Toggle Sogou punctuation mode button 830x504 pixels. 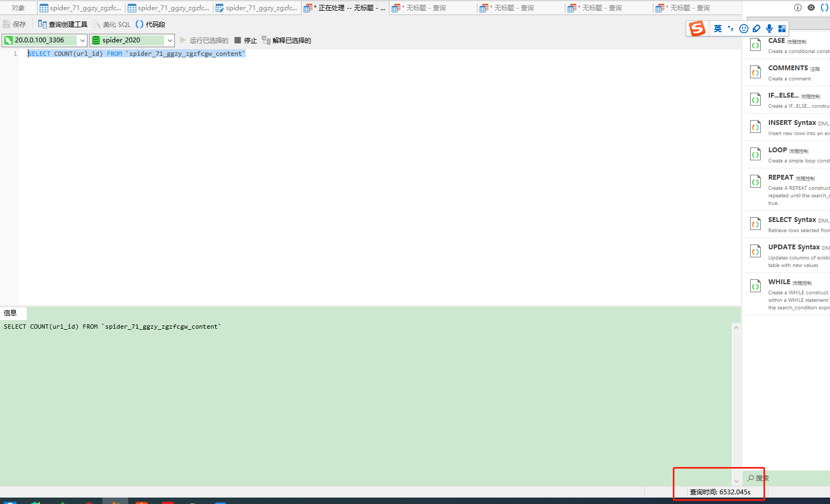coord(731,28)
